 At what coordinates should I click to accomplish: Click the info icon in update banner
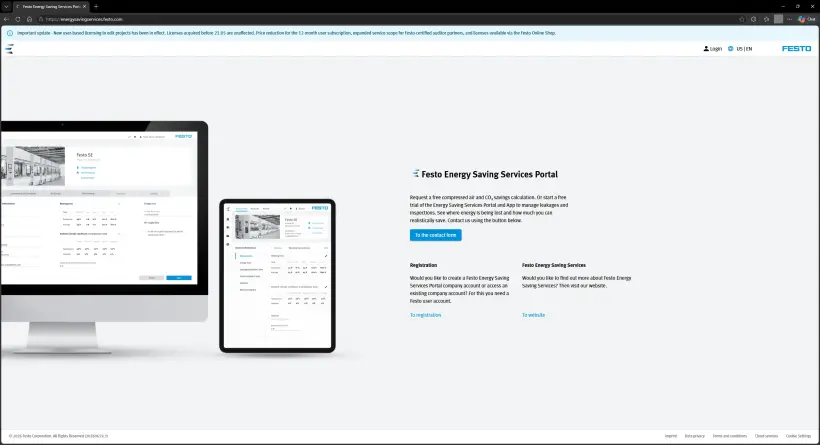(x=9, y=33)
